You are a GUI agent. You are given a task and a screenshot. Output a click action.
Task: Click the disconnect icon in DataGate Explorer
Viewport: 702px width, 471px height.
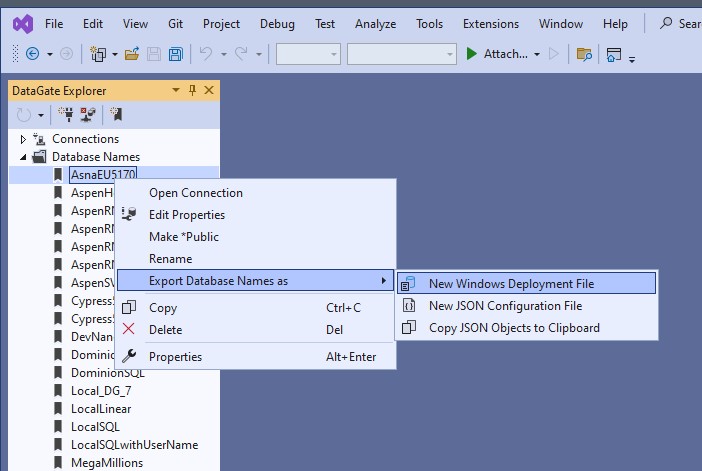(88, 114)
